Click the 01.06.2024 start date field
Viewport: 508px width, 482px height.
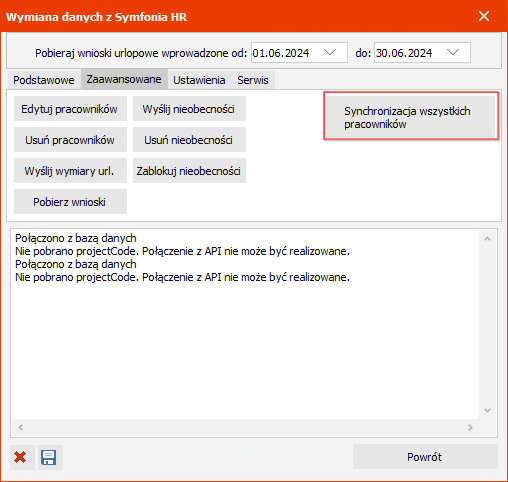pyautogui.click(x=299, y=53)
